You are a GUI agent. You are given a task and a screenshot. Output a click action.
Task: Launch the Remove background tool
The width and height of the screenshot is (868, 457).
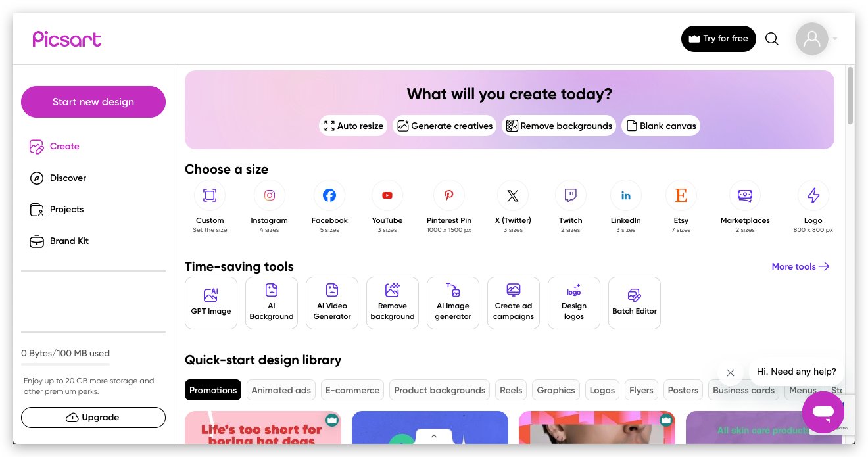tap(393, 303)
